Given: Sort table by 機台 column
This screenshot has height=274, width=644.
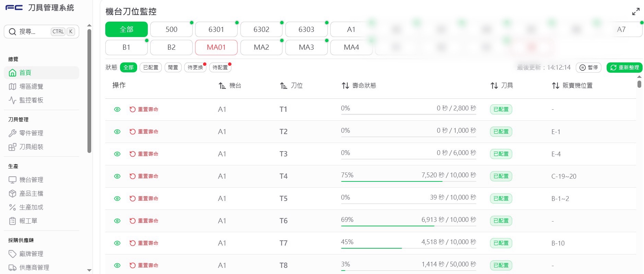Looking at the screenshot, I should (x=230, y=85).
